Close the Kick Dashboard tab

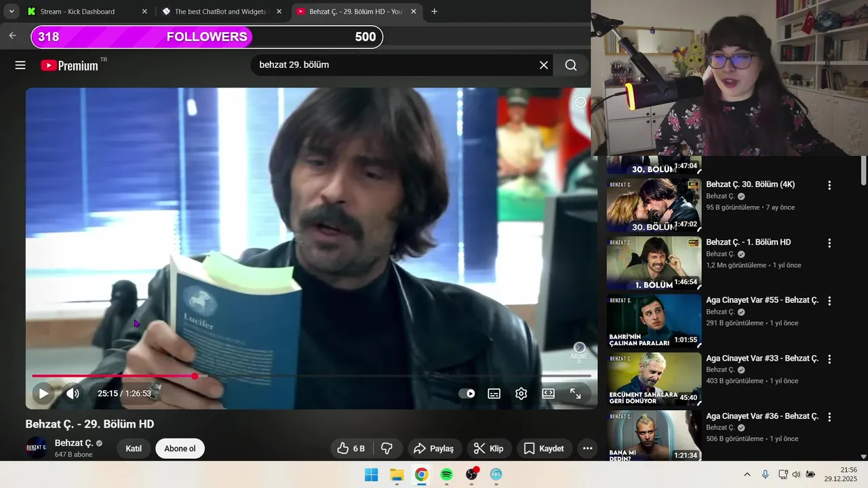[144, 12]
